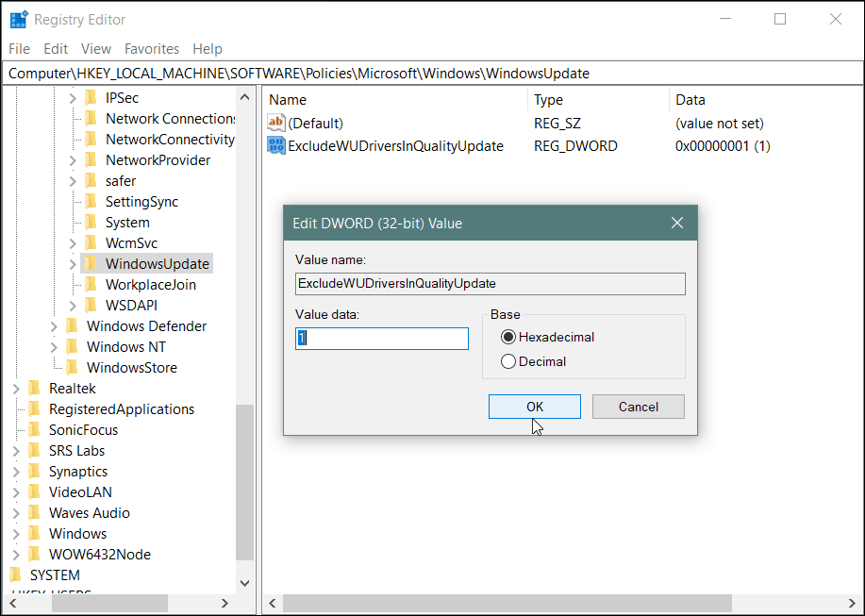
Task: Open the Help menu
Action: [208, 49]
